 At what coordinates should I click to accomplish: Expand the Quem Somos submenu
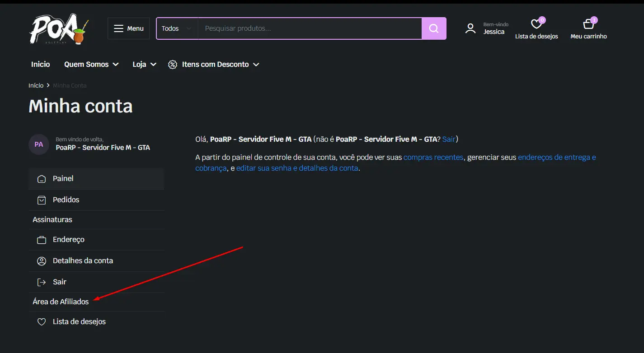coord(91,65)
